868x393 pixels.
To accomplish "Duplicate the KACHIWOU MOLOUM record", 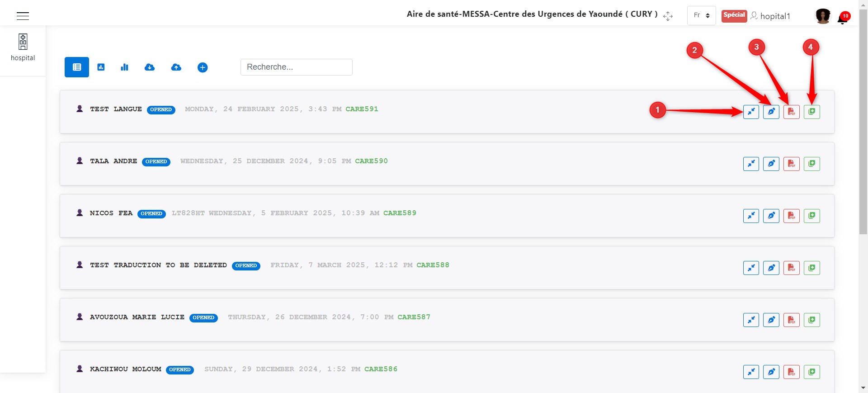I will click(x=812, y=372).
